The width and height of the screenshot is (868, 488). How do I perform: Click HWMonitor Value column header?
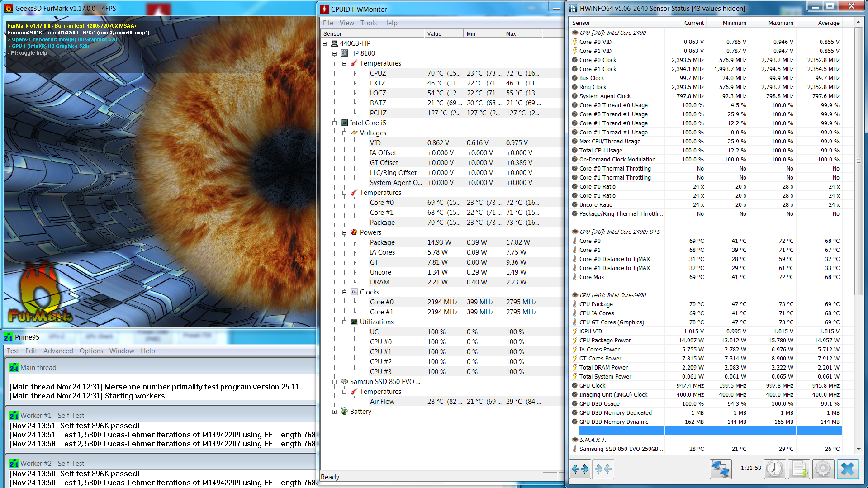pyautogui.click(x=444, y=33)
